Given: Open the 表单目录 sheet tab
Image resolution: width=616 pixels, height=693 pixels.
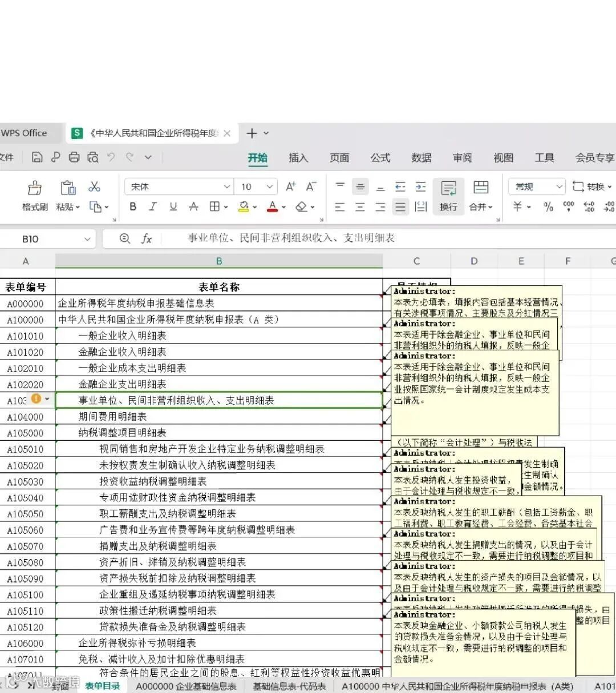Looking at the screenshot, I should coord(102,686).
